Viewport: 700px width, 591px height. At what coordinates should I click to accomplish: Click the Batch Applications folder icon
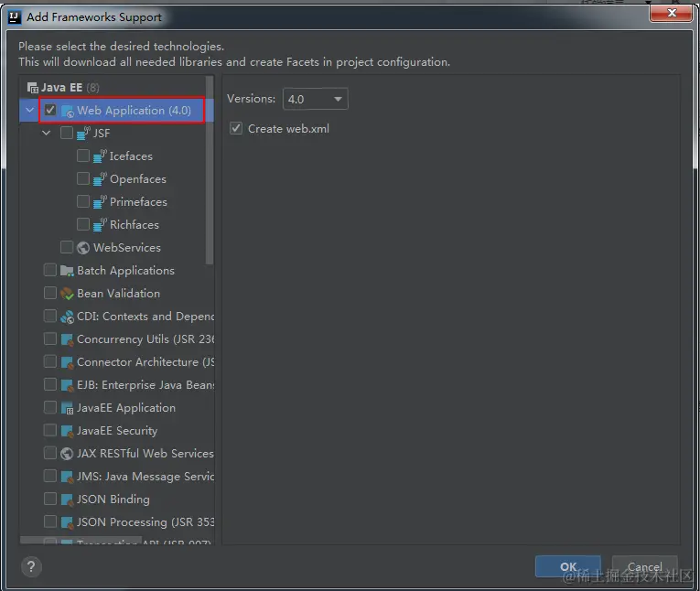click(x=67, y=271)
